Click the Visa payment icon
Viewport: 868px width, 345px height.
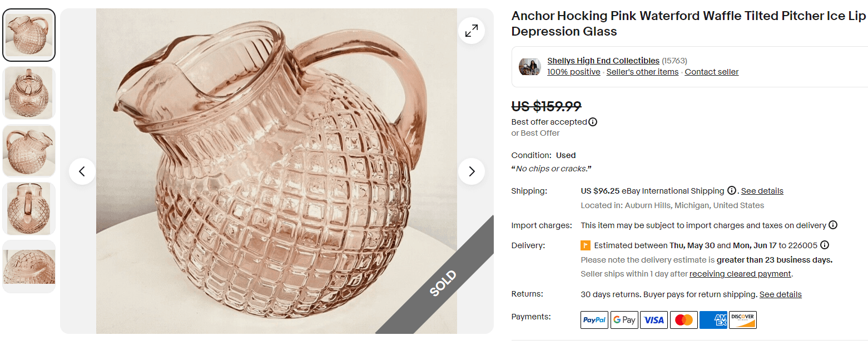click(x=654, y=319)
